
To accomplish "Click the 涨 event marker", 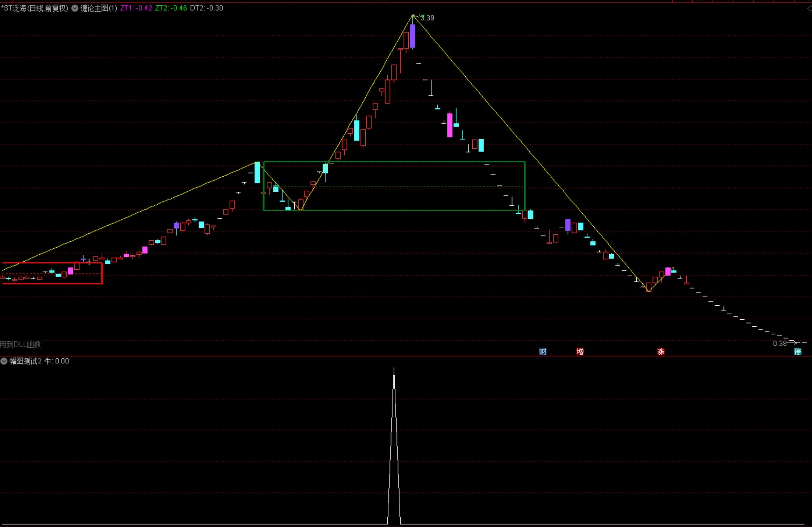I will point(661,351).
